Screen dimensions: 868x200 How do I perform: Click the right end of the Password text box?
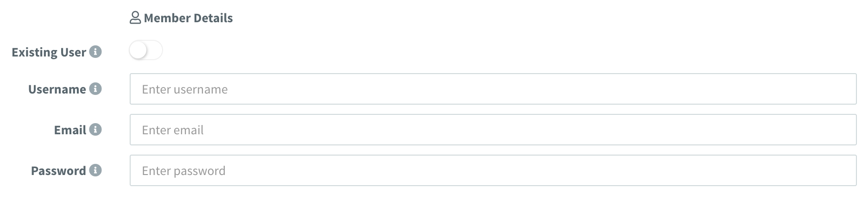click(x=843, y=170)
